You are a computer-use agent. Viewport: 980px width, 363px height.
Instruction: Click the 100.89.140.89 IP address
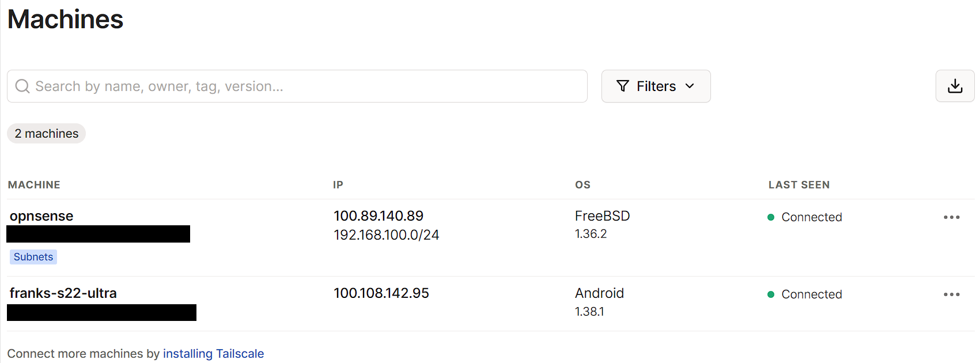378,216
